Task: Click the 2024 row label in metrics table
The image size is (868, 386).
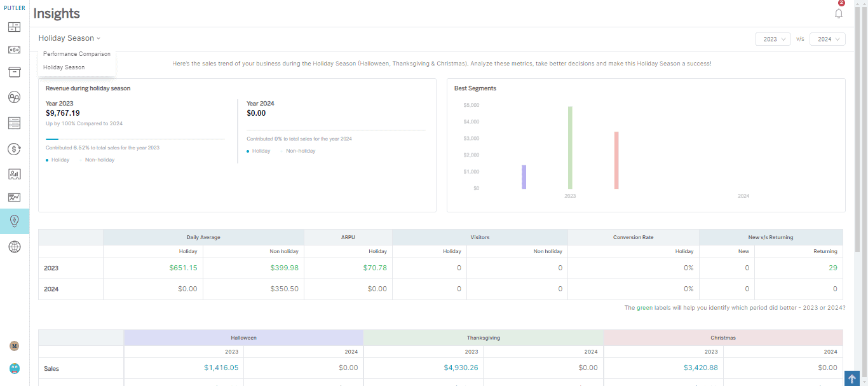Action: click(51, 289)
